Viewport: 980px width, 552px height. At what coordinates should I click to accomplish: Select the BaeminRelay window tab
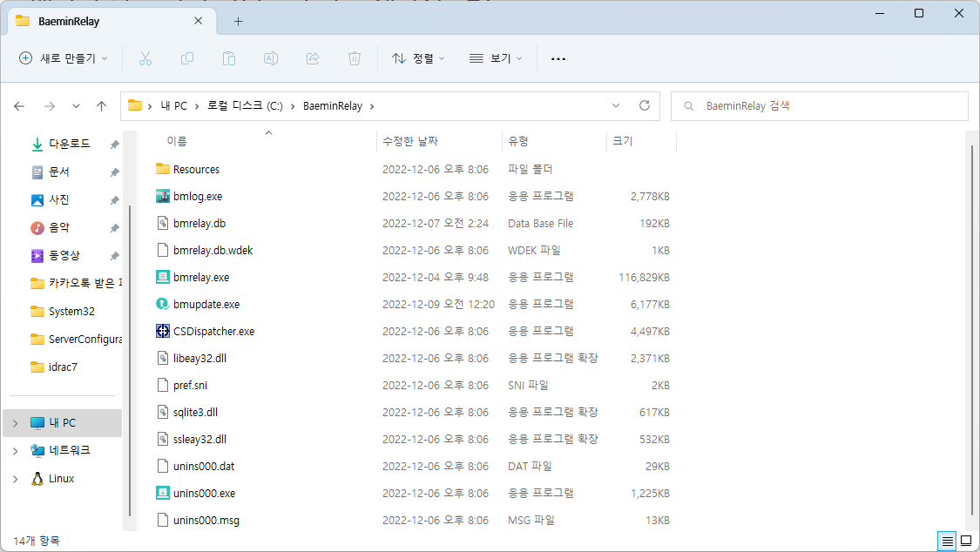pyautogui.click(x=112, y=21)
